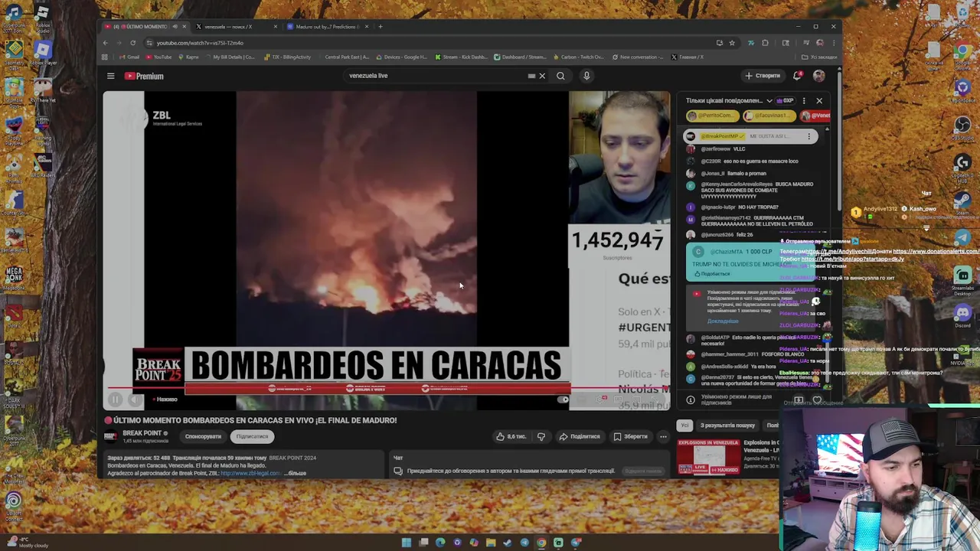Open 'Carbon - Twitch Ov...' bookmark

point(578,57)
